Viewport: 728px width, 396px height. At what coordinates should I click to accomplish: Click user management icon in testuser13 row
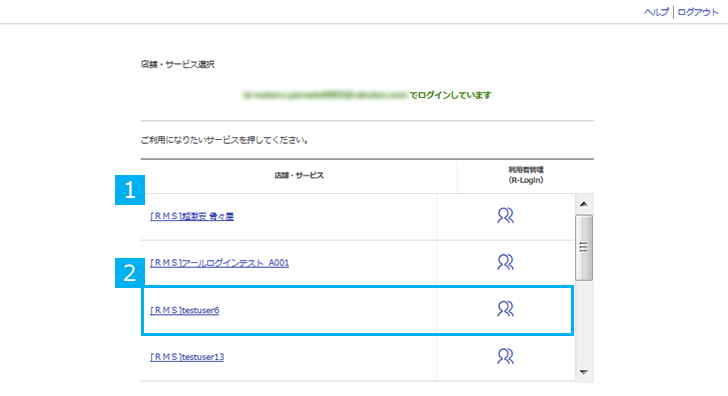pos(505,356)
